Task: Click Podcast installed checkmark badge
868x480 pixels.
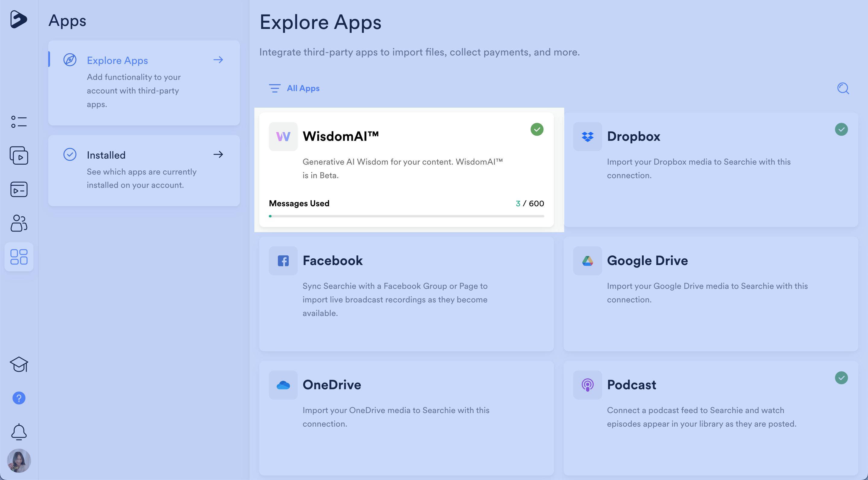Action: [x=841, y=378]
